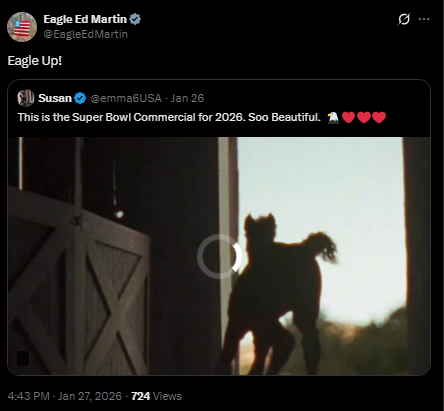Viewport: 444px width, 411px height.
Task: Click the first red heart emoji
Action: (349, 117)
